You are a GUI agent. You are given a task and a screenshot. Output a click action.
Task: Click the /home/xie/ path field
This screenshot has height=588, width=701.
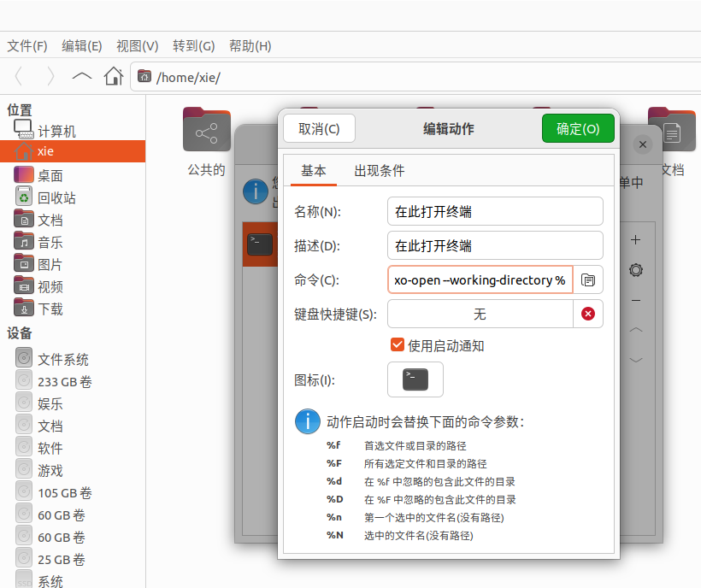[415, 76]
